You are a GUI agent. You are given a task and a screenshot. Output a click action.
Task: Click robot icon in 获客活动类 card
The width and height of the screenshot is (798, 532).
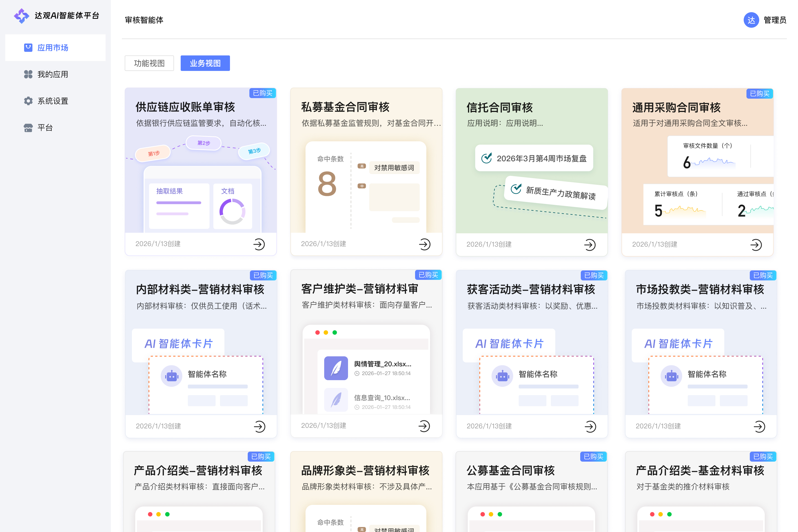[502, 376]
